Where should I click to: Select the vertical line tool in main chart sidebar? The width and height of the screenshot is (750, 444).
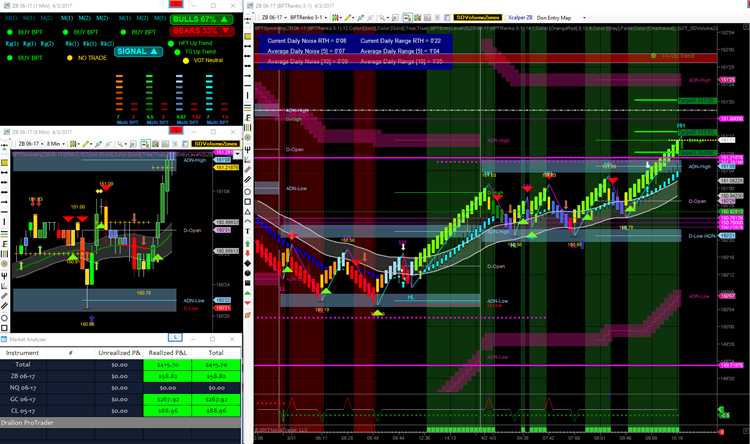[247, 96]
